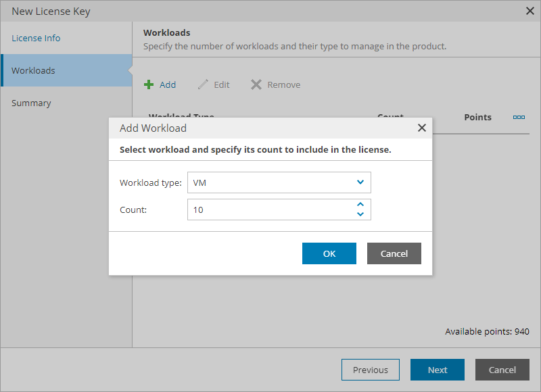Confirm the workload by clicking OK

pyautogui.click(x=329, y=253)
